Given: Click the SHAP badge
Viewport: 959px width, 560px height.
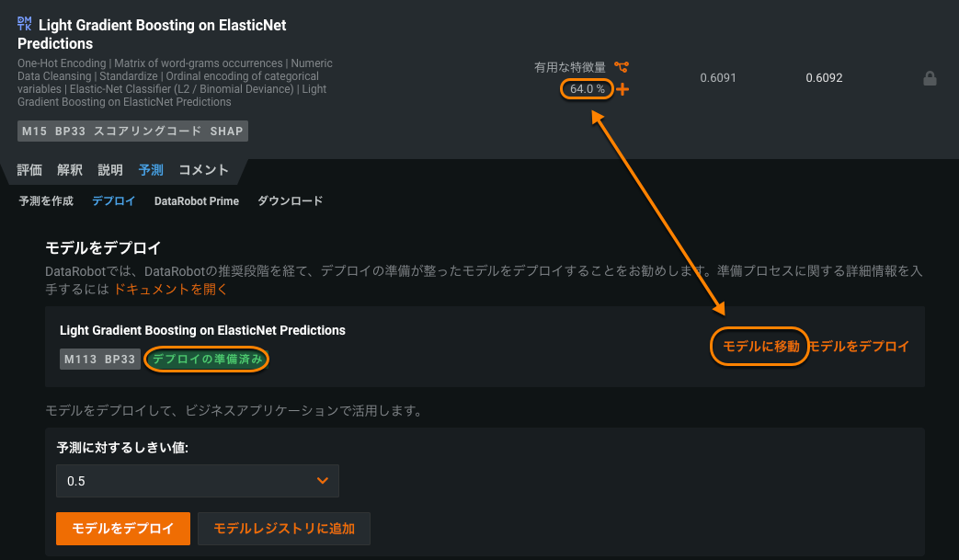Looking at the screenshot, I should click(x=226, y=131).
